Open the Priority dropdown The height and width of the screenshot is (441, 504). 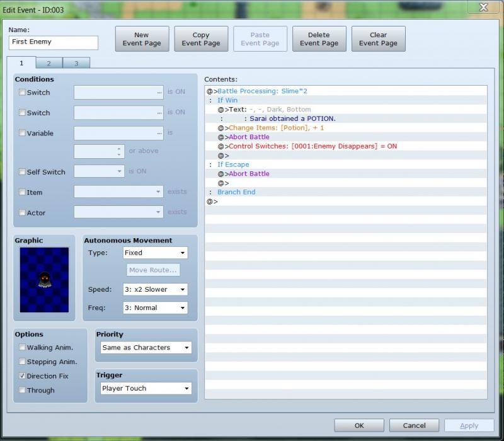144,348
